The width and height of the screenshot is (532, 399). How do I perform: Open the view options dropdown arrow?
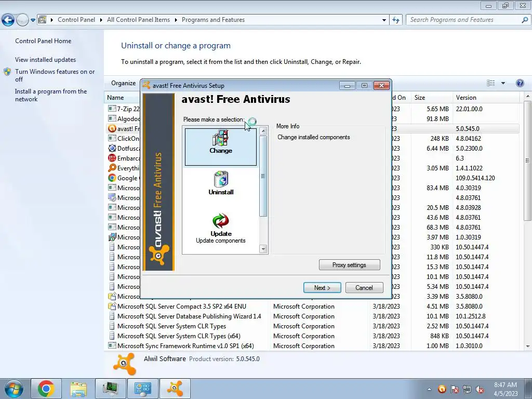tap(503, 83)
